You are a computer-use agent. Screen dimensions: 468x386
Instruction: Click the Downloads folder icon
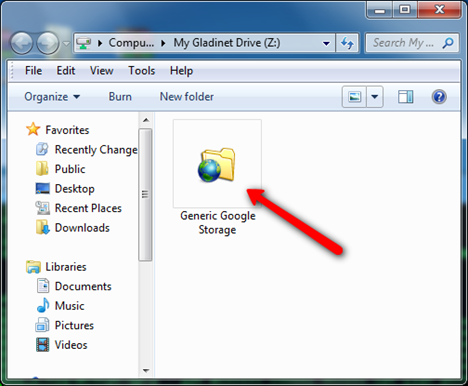coord(42,228)
